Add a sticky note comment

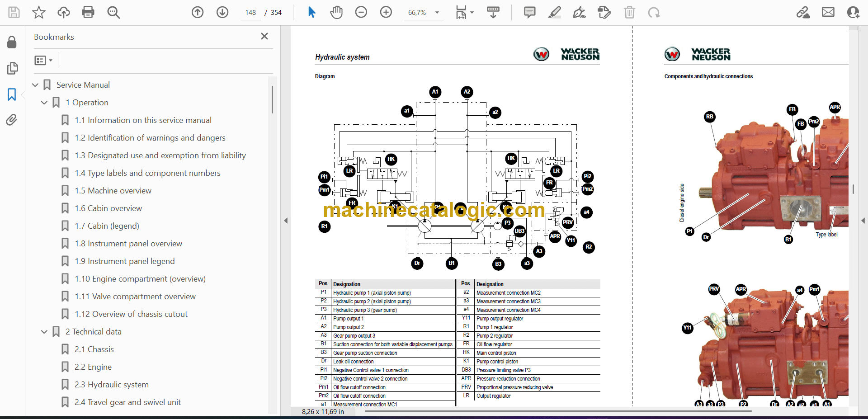coord(530,12)
